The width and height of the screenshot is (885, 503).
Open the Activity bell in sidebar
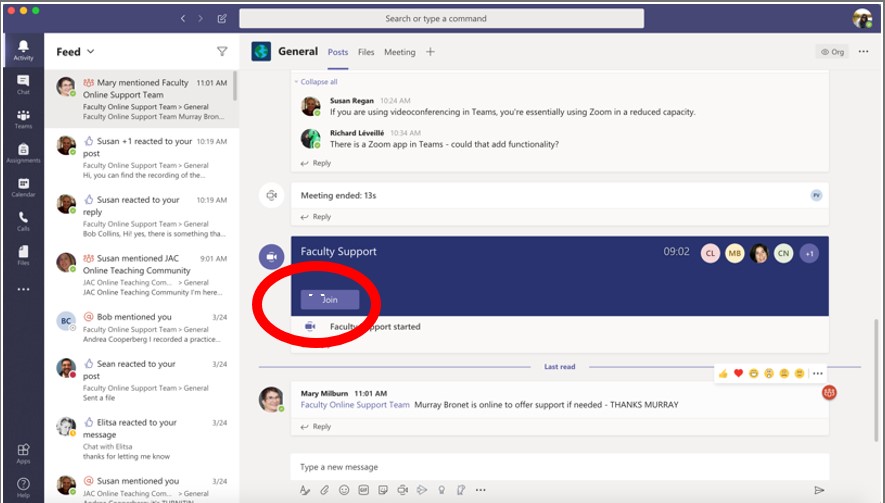coord(23,50)
